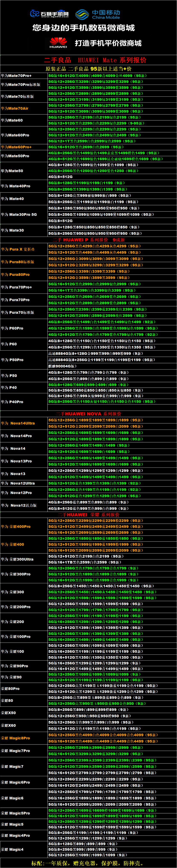The width and height of the screenshot is (177, 868).
Task: Choose the 华为 Pura X 宽折叠 label
Action: click(18, 249)
